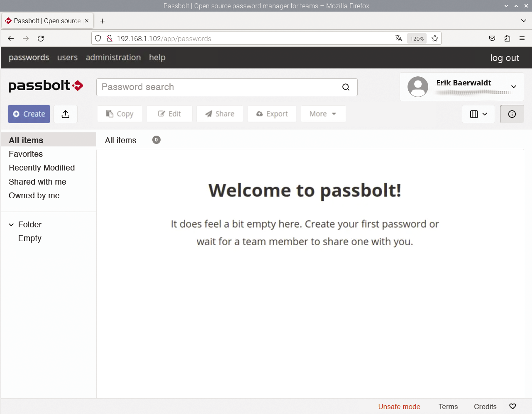Expand the Erik Baerwaldt profile menu
The width and height of the screenshot is (532, 414).
click(514, 87)
